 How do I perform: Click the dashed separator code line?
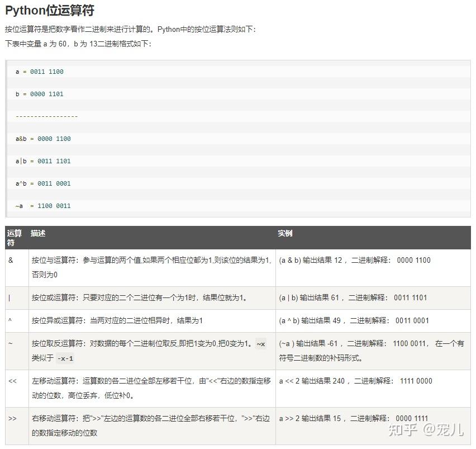[x=47, y=116]
